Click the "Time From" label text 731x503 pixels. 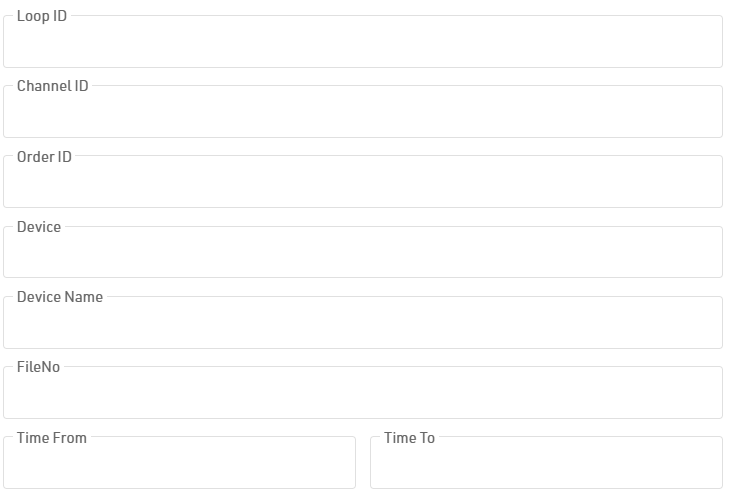pos(52,438)
